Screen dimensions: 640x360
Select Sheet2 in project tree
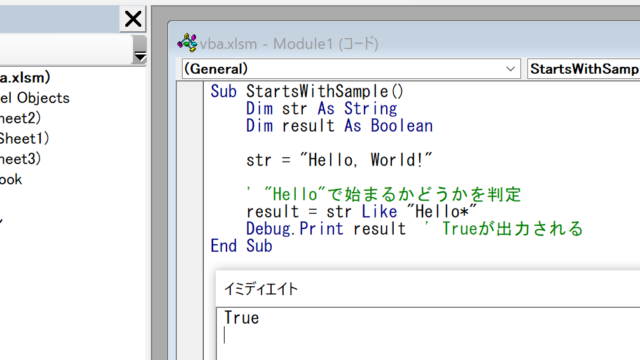pyautogui.click(x=20, y=118)
